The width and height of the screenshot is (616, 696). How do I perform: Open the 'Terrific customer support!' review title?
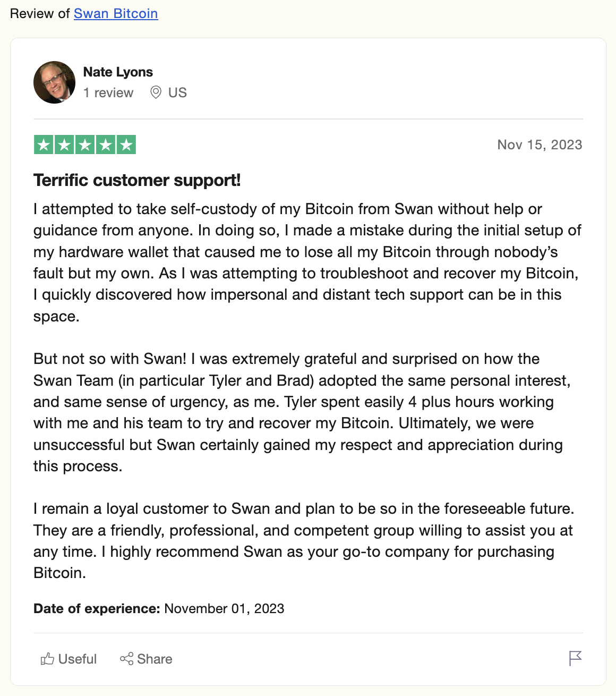pyautogui.click(x=137, y=180)
